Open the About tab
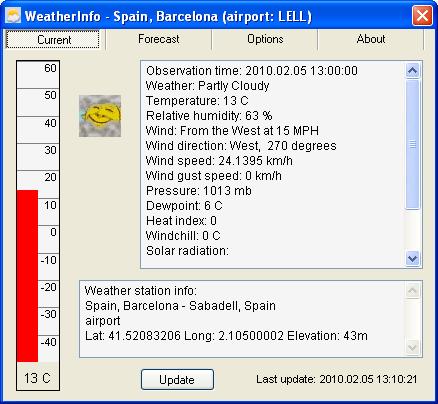This screenshot has width=438, height=404. [371, 39]
